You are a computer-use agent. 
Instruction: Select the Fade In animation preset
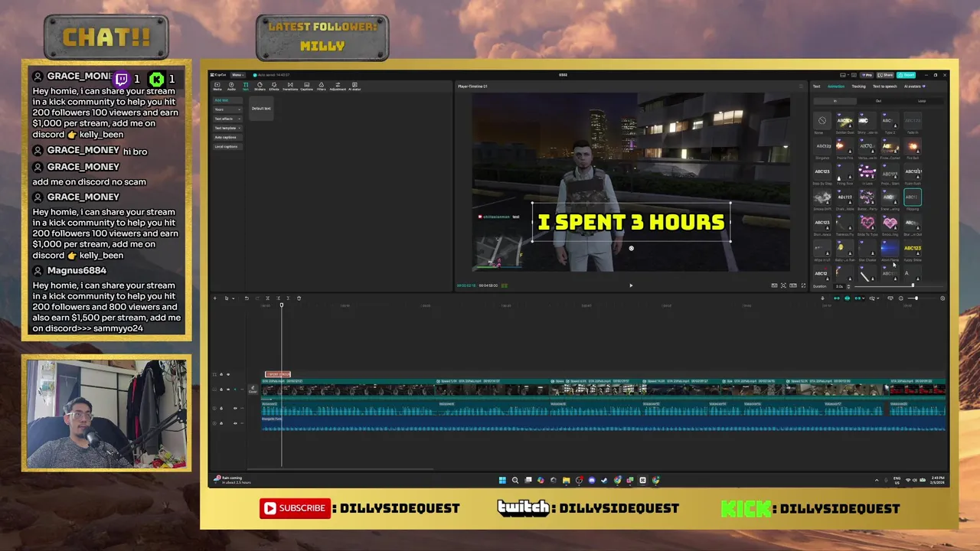913,121
